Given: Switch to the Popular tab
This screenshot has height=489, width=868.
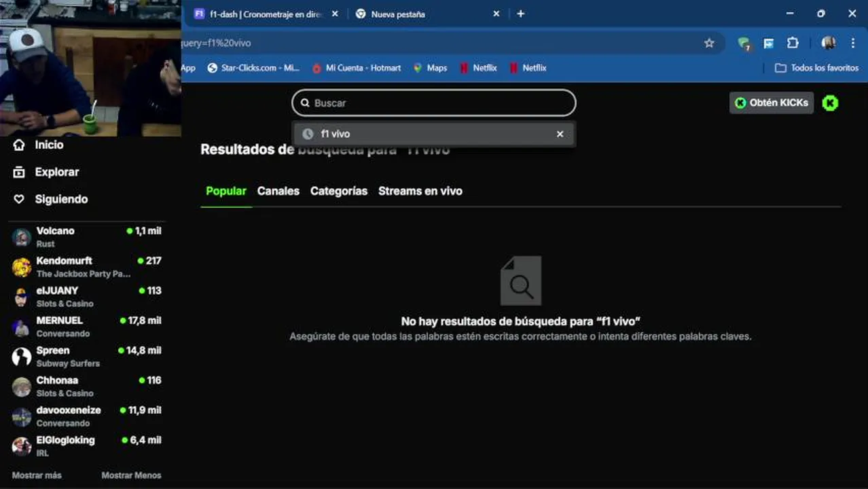Looking at the screenshot, I should (x=226, y=192).
